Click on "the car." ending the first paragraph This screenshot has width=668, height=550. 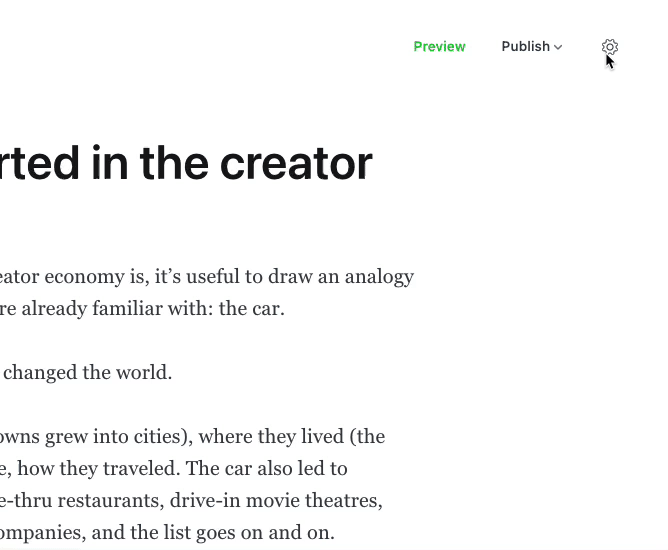251,308
